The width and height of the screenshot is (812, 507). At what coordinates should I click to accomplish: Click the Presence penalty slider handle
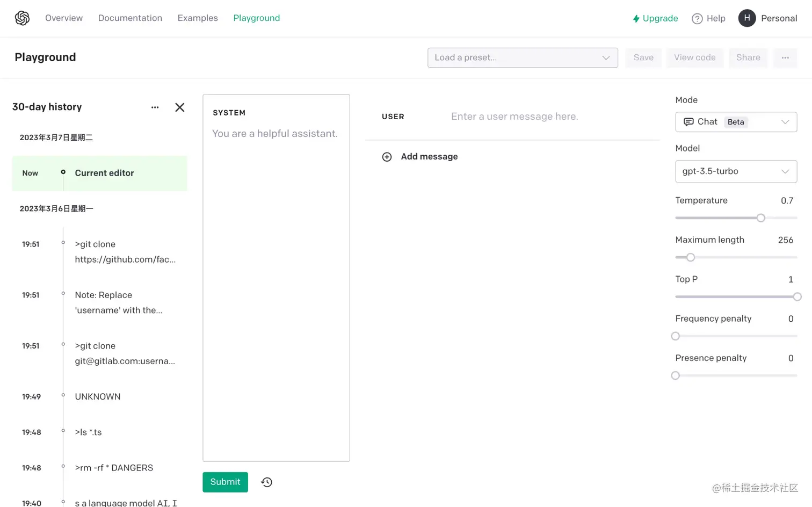coord(676,376)
